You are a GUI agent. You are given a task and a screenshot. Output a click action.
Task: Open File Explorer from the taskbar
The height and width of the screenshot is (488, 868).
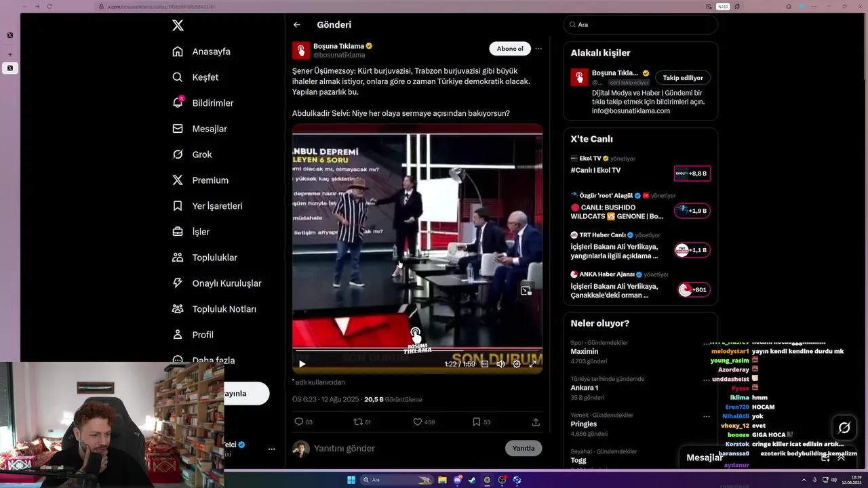[x=442, y=480]
